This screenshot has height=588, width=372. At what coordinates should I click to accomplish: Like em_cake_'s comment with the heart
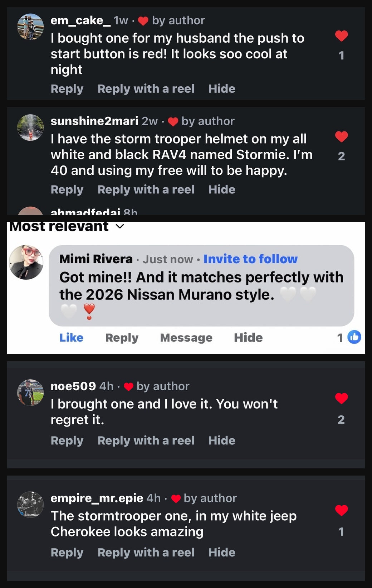point(341,36)
